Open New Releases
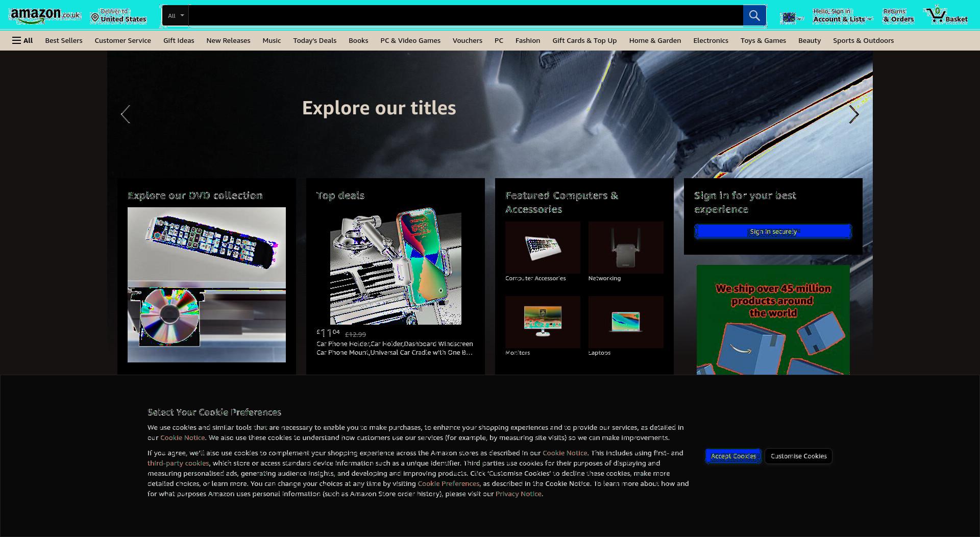 pos(228,40)
